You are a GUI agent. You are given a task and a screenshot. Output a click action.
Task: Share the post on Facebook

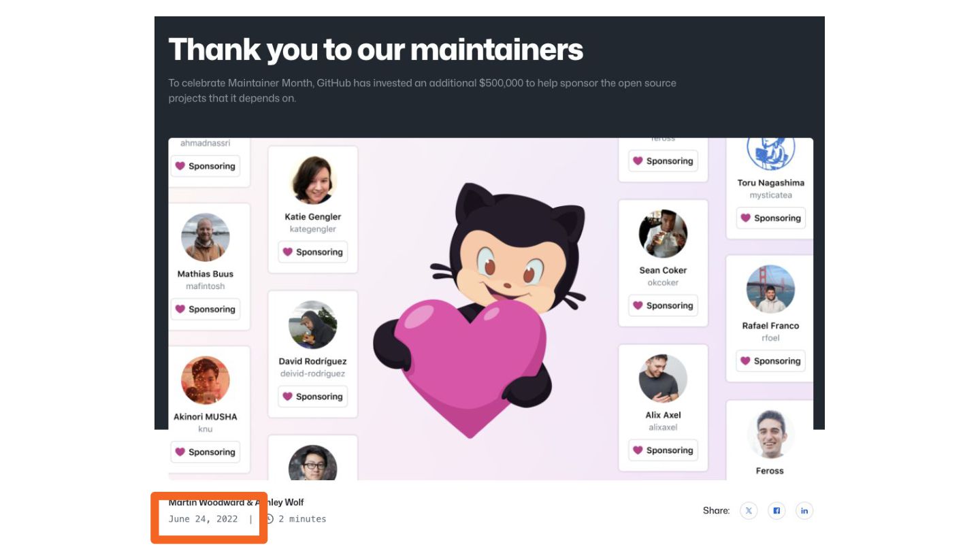click(x=777, y=510)
